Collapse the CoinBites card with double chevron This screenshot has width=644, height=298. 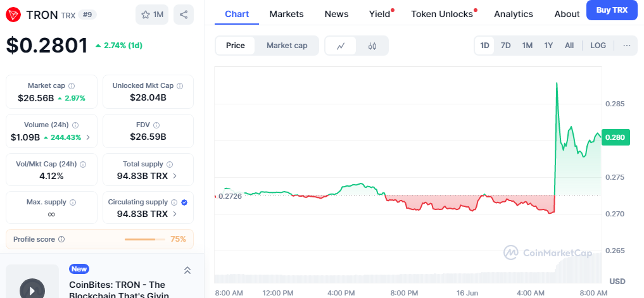(187, 270)
